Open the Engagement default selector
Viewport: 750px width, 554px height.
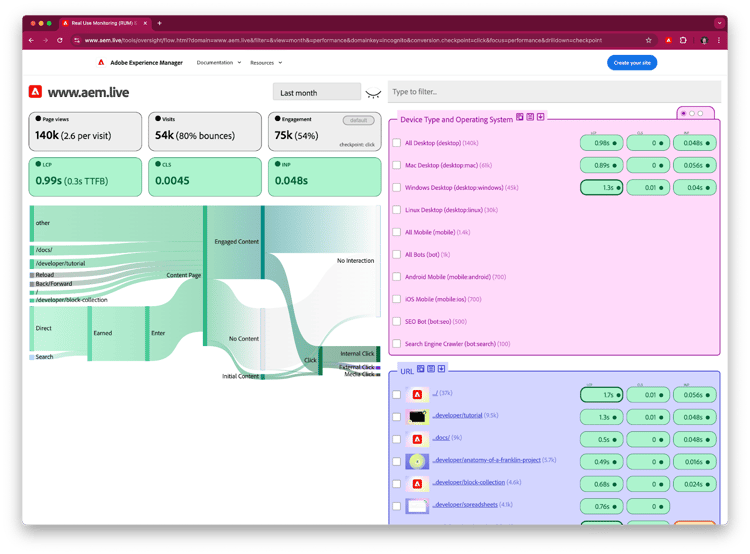point(358,120)
